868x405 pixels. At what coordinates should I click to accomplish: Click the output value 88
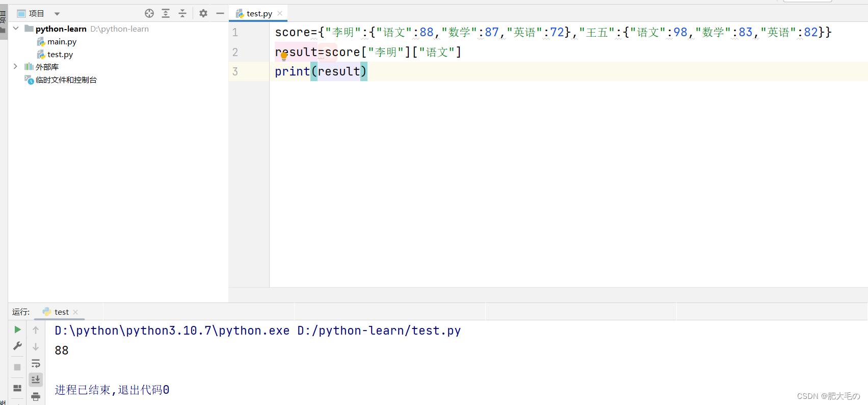pos(62,350)
